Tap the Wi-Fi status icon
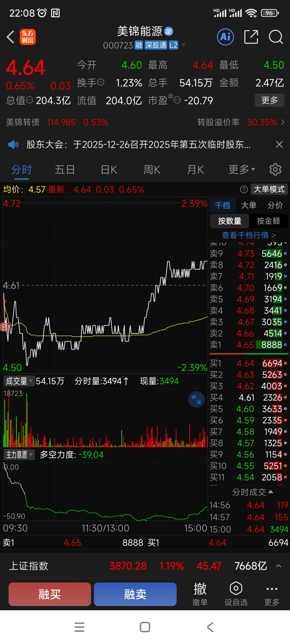290x644 pixels. (251, 13)
